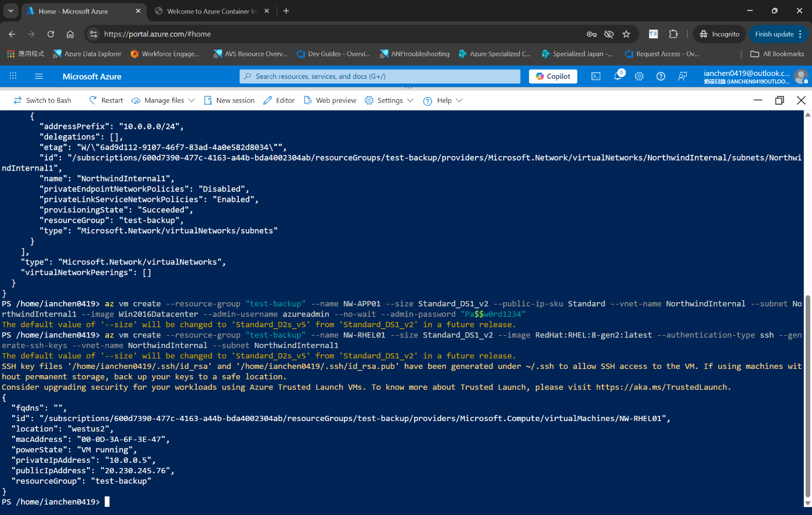This screenshot has width=812, height=515.
Task: View site information icon in address bar
Action: click(93, 34)
